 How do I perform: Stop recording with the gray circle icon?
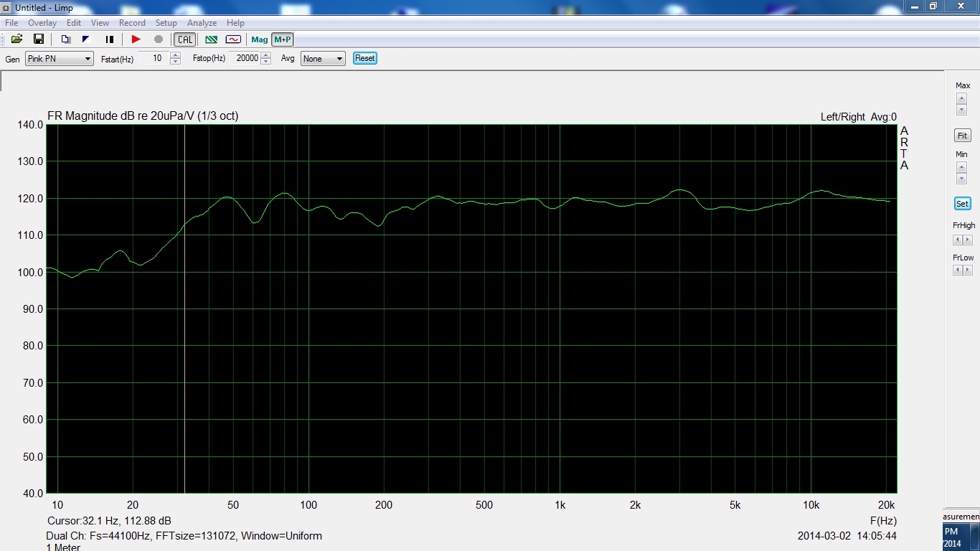[159, 39]
